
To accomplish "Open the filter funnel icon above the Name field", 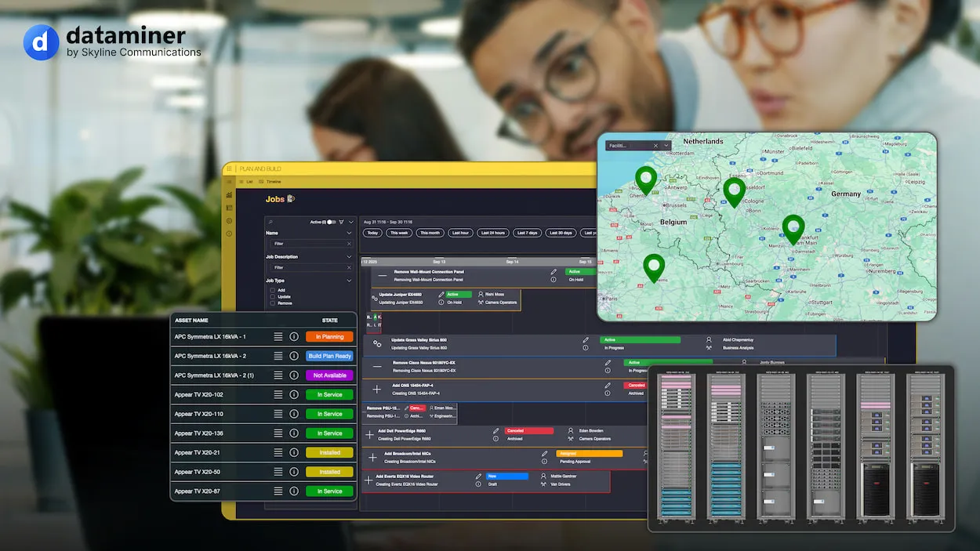I will point(341,222).
